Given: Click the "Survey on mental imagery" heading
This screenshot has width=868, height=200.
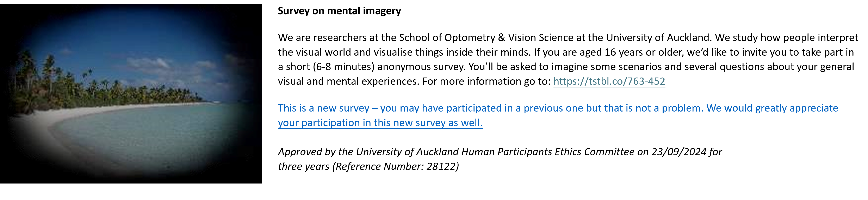Looking at the screenshot, I should click(x=339, y=11).
